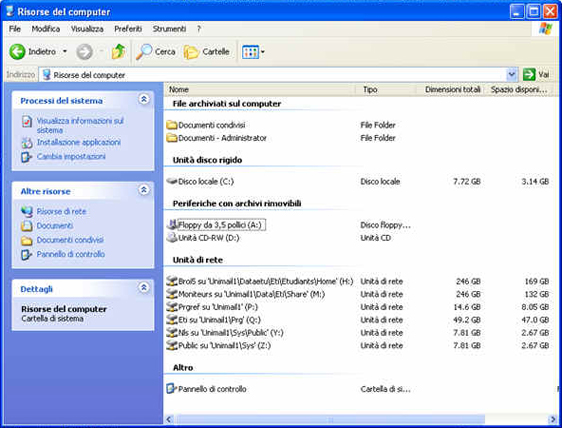Image resolution: width=562 pixels, height=428 pixels.
Task: Click Installazione applicazioni link
Action: tap(78, 142)
